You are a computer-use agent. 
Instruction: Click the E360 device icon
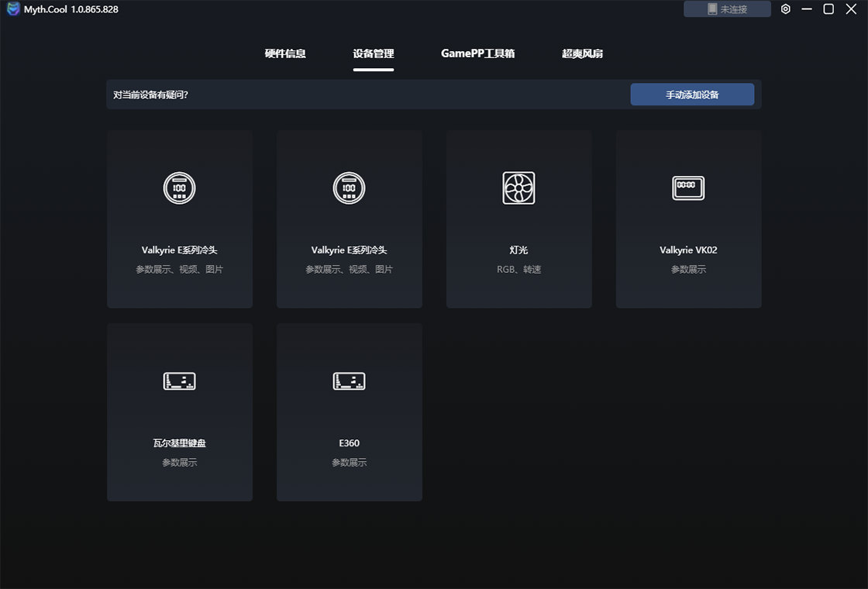coord(349,381)
